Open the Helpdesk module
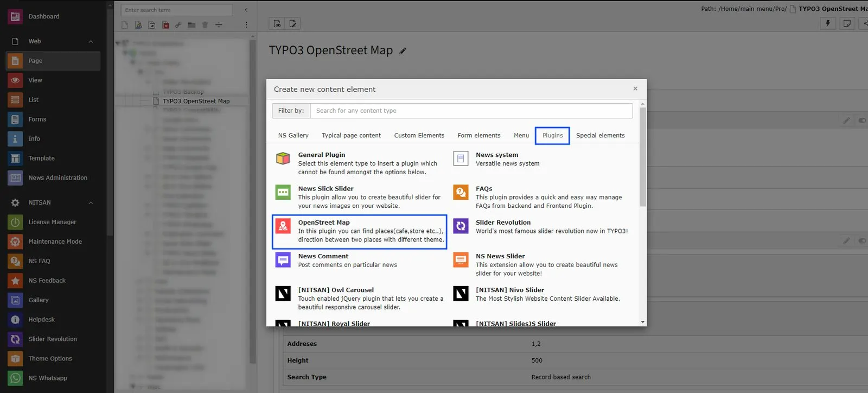 pyautogui.click(x=53, y=320)
